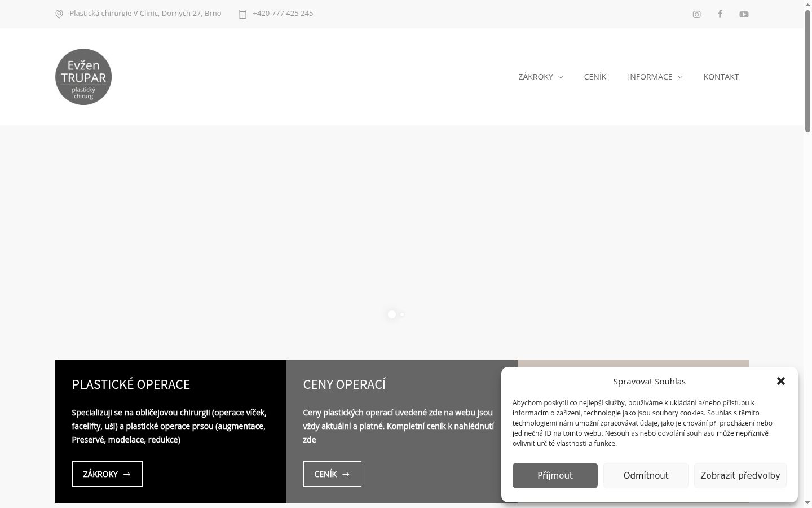Click the clinic address text
The width and height of the screenshot is (812, 508).
point(145,13)
